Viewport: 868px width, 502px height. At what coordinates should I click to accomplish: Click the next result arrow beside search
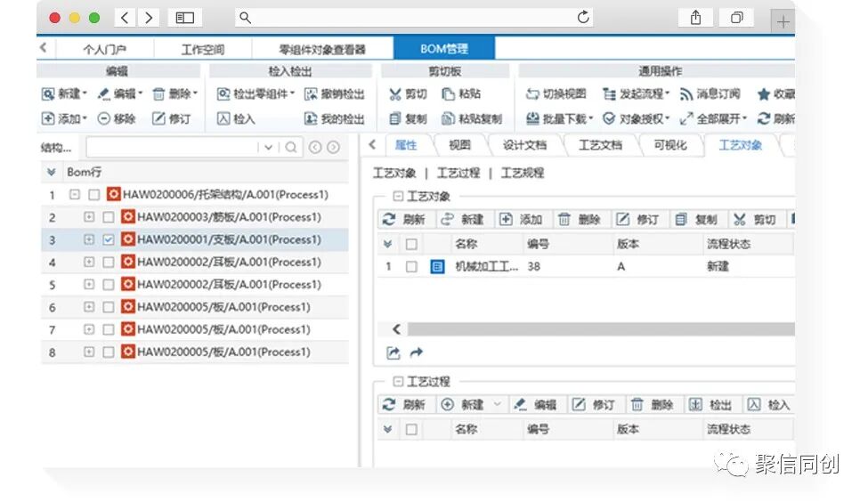333,147
